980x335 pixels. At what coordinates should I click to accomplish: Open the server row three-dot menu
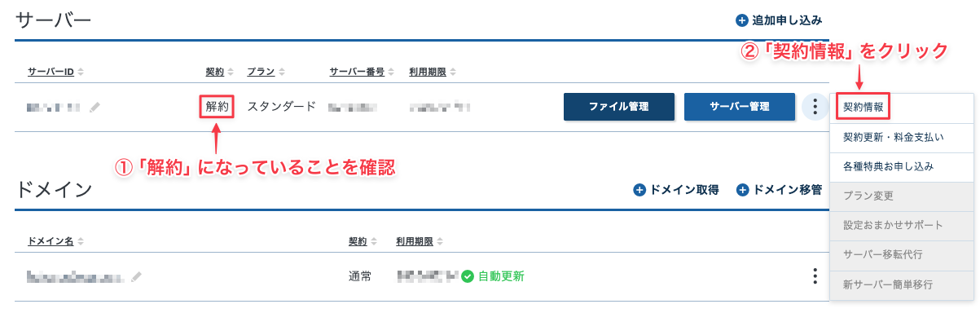click(x=813, y=107)
